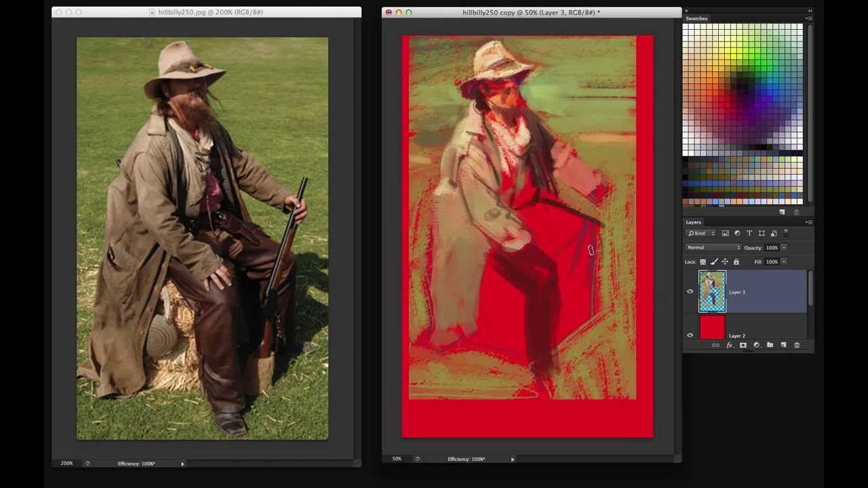
Task: Pick the top-left white swatch in Swatches
Action: (686, 27)
